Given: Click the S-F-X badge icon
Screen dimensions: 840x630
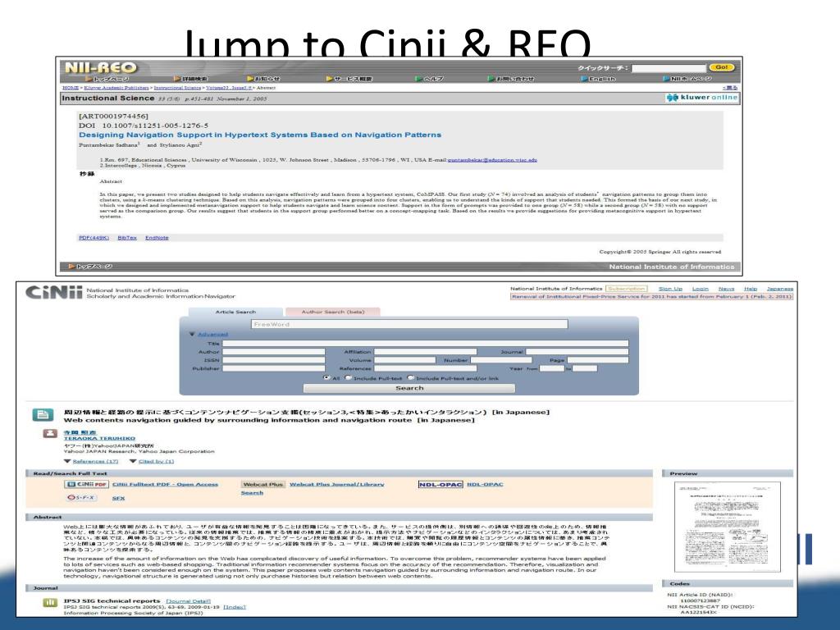Looking at the screenshot, I should click(81, 498).
